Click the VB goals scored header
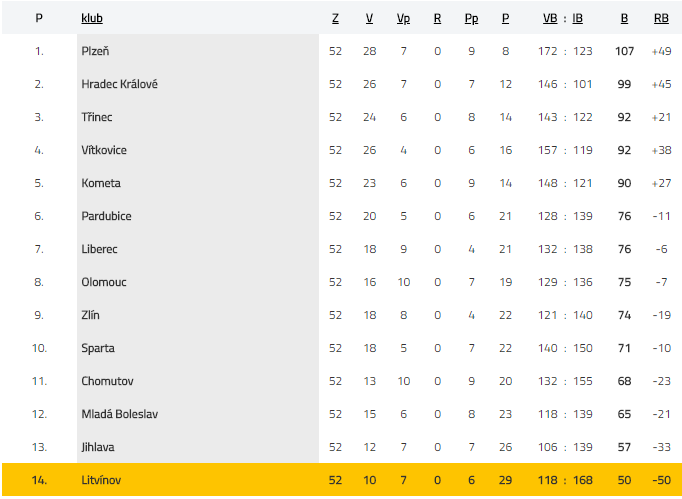 (550, 18)
